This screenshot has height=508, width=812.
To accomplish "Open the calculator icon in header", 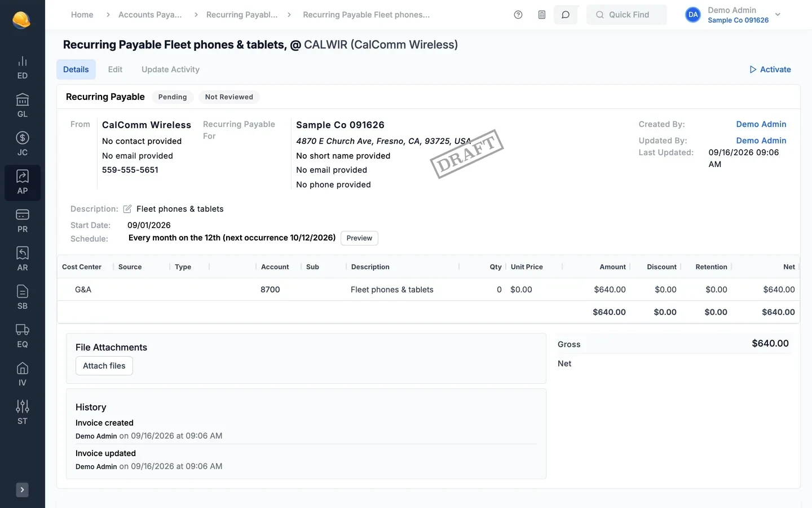I will pyautogui.click(x=542, y=15).
